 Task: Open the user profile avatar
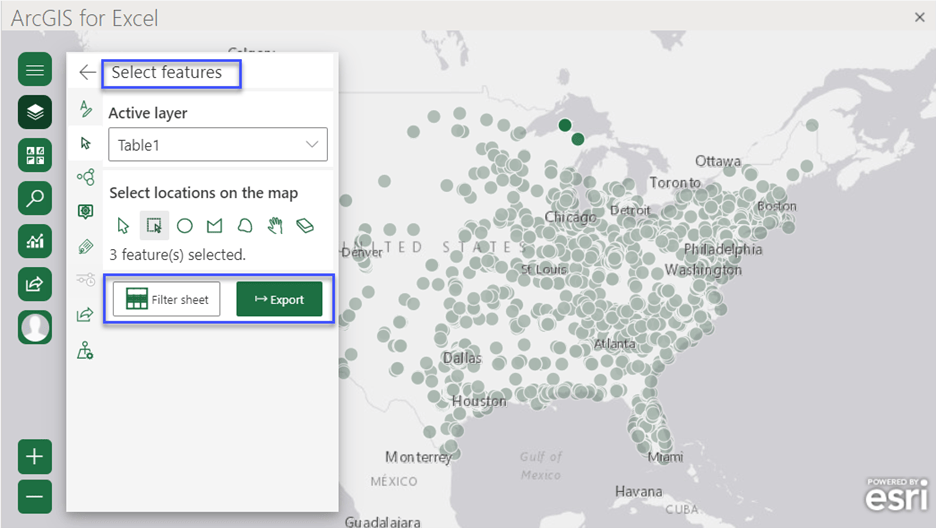pos(35,327)
